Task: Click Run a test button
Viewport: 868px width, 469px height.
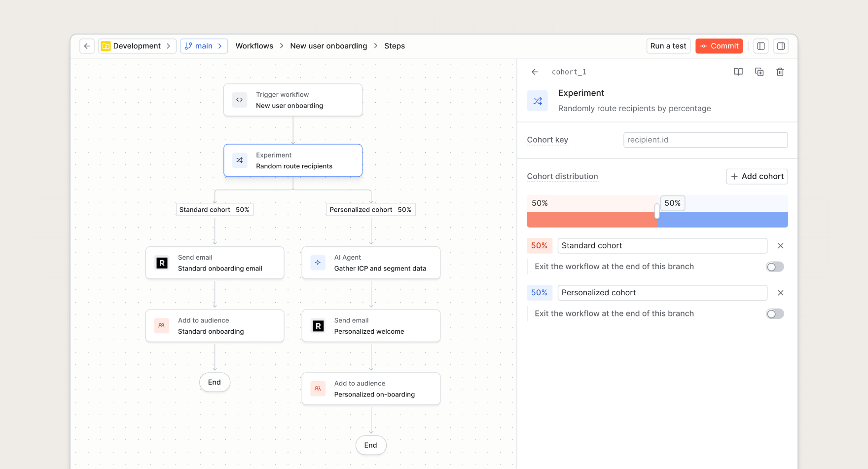Action: 668,46
